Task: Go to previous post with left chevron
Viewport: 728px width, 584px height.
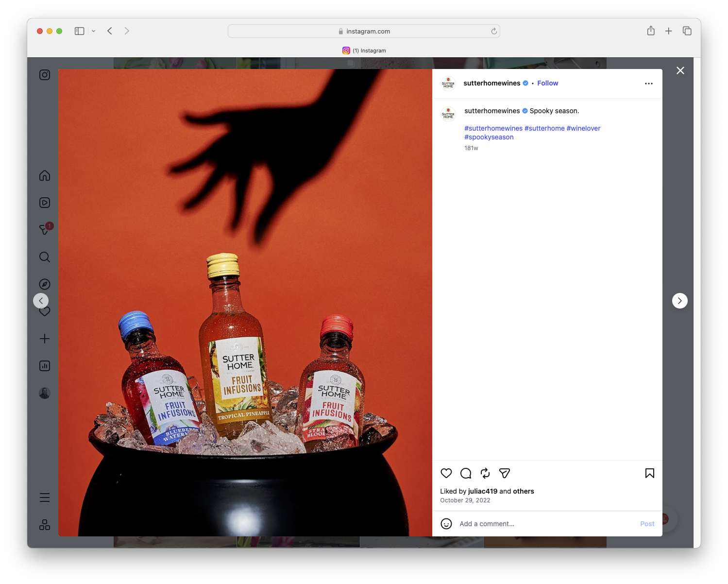Action: 41,301
